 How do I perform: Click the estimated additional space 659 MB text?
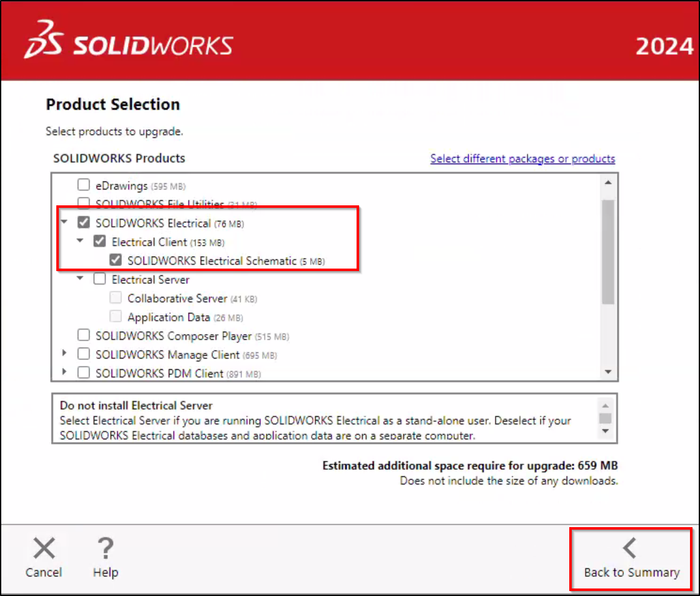pyautogui.click(x=470, y=466)
